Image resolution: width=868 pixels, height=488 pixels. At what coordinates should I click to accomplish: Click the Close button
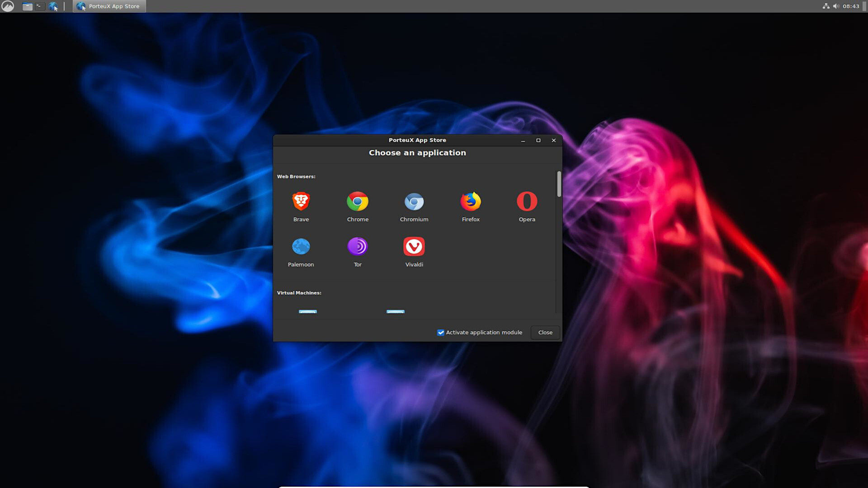pyautogui.click(x=545, y=333)
